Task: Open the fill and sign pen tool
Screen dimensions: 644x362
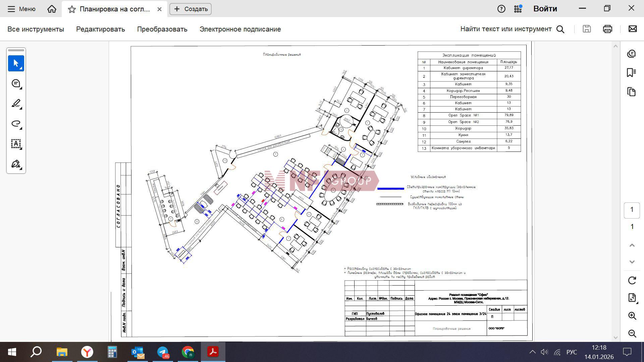Action: pyautogui.click(x=16, y=164)
